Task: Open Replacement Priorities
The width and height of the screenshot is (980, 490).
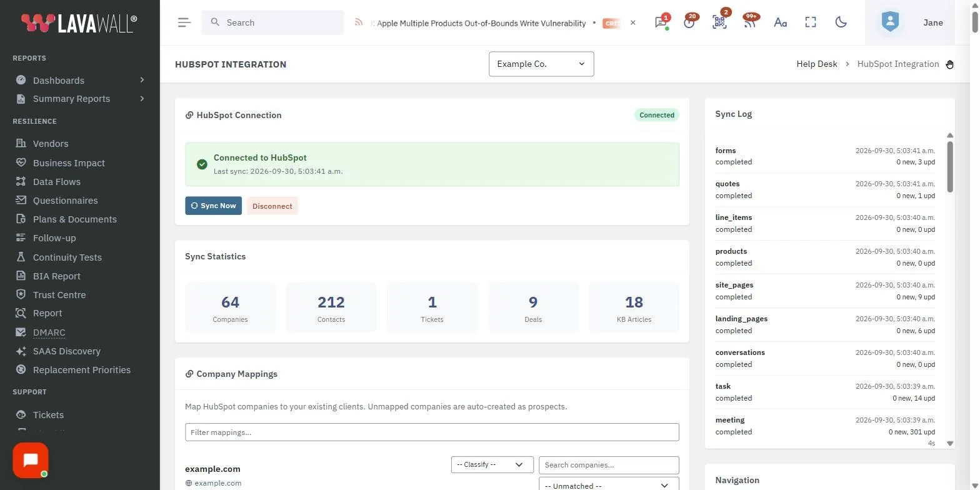Action: (82, 370)
